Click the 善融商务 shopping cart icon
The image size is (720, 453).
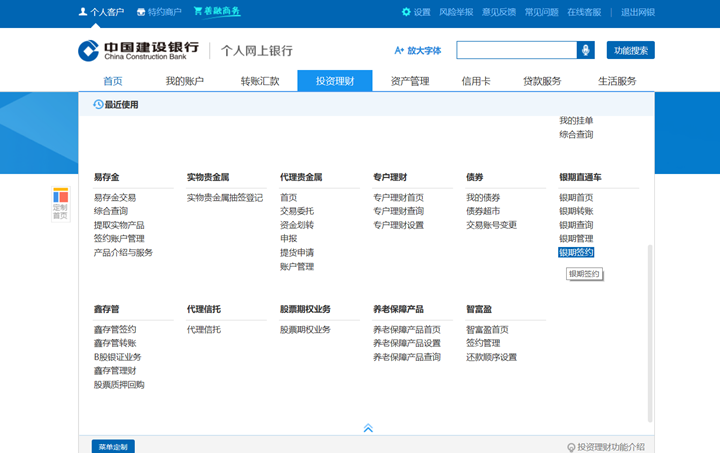click(x=198, y=12)
